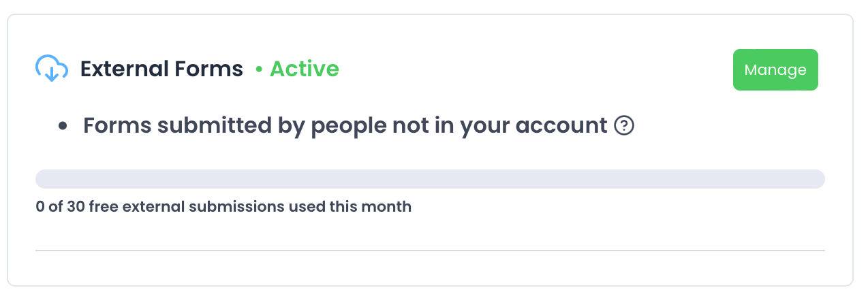Screen dimensions: 868x305
Task: Click the horizontal divider line below usage text
Action: coord(429,251)
